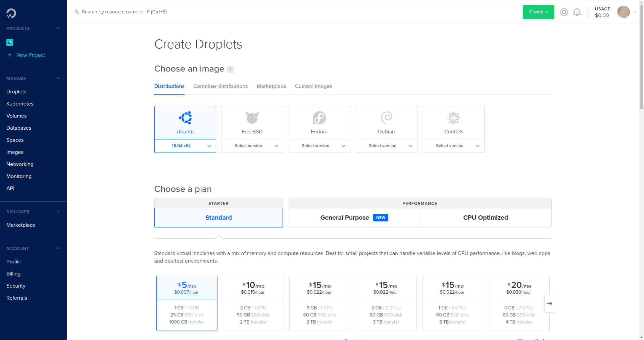Screen dimensions: 644x340
Task: Click the New Project link
Action: tap(31, 55)
